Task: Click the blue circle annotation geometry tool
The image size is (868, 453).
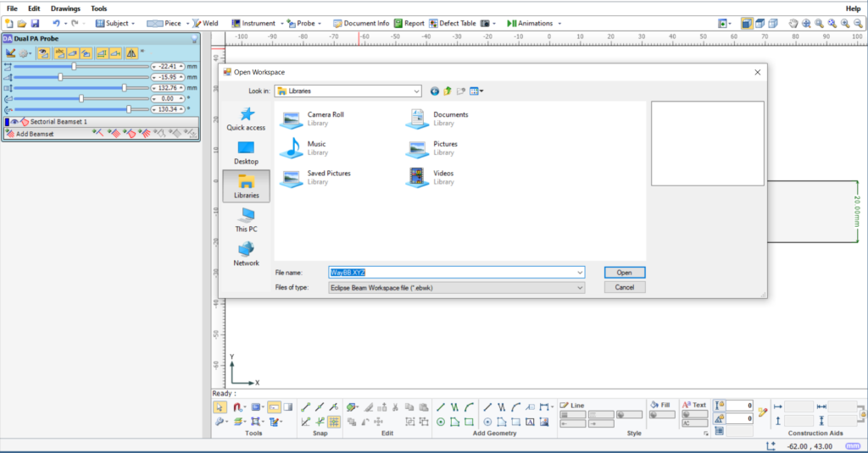Action: (x=487, y=422)
